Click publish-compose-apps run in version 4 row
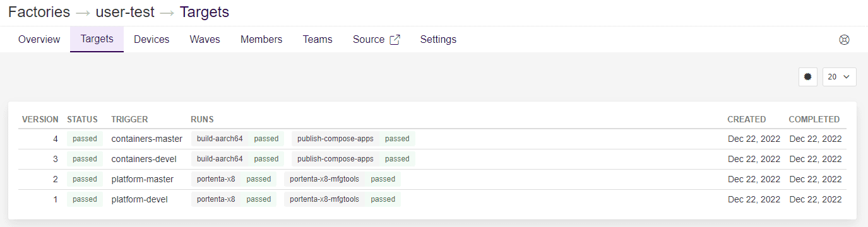 (335, 139)
